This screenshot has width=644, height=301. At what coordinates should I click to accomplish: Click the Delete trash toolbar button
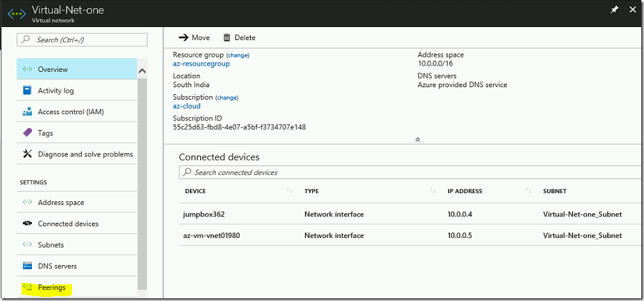(239, 38)
